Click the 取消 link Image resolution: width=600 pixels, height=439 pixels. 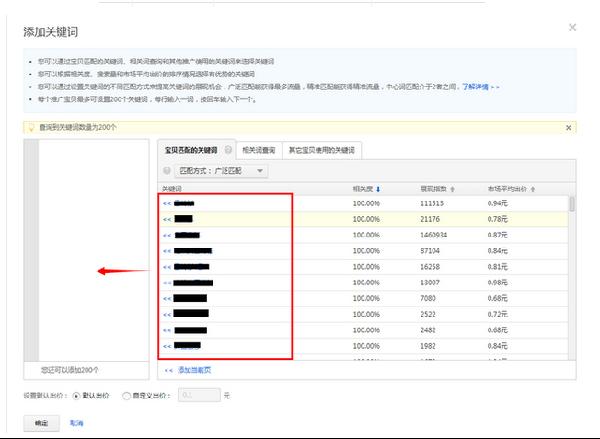click(x=77, y=423)
